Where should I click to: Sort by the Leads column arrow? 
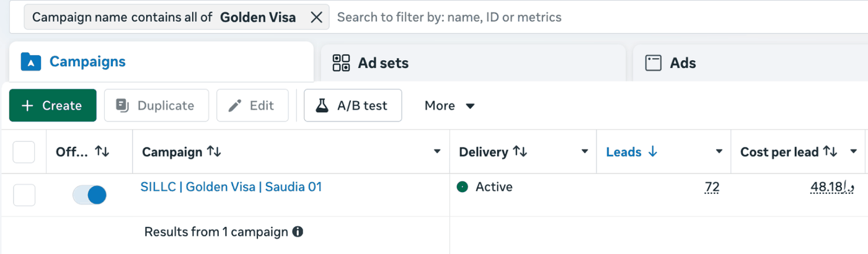652,152
